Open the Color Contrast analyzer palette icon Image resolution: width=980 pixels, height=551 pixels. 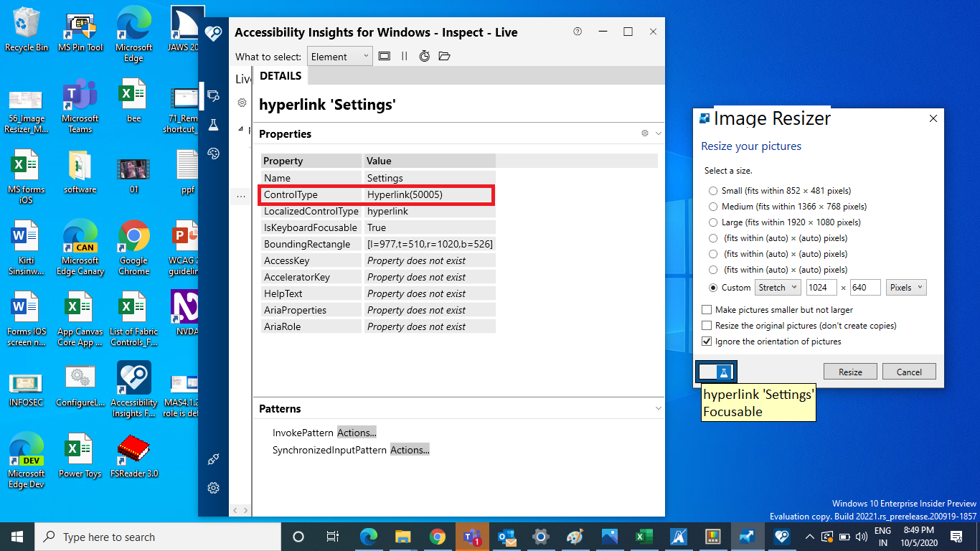coord(213,153)
